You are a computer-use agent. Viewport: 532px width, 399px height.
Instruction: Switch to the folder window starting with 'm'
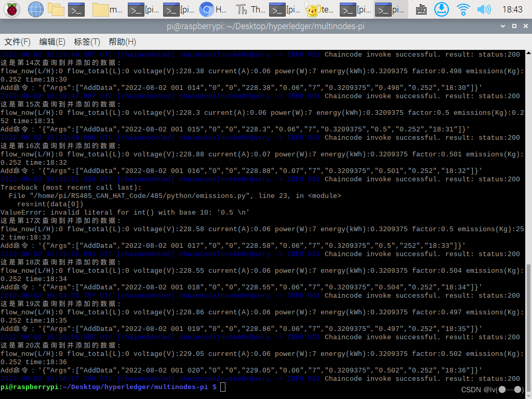click(x=109, y=9)
